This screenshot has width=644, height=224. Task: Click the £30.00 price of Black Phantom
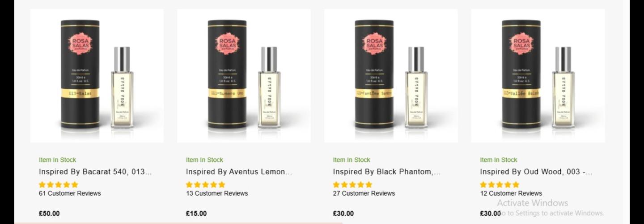pyautogui.click(x=343, y=214)
